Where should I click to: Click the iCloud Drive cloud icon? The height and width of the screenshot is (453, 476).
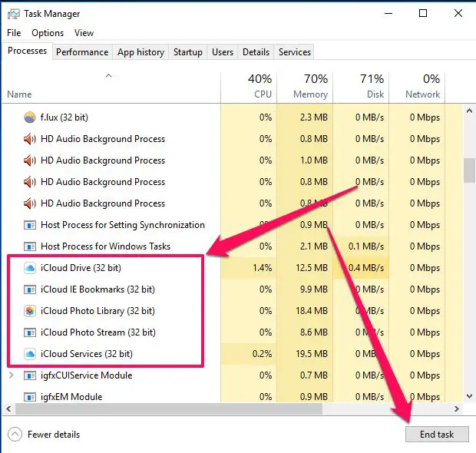click(30, 268)
